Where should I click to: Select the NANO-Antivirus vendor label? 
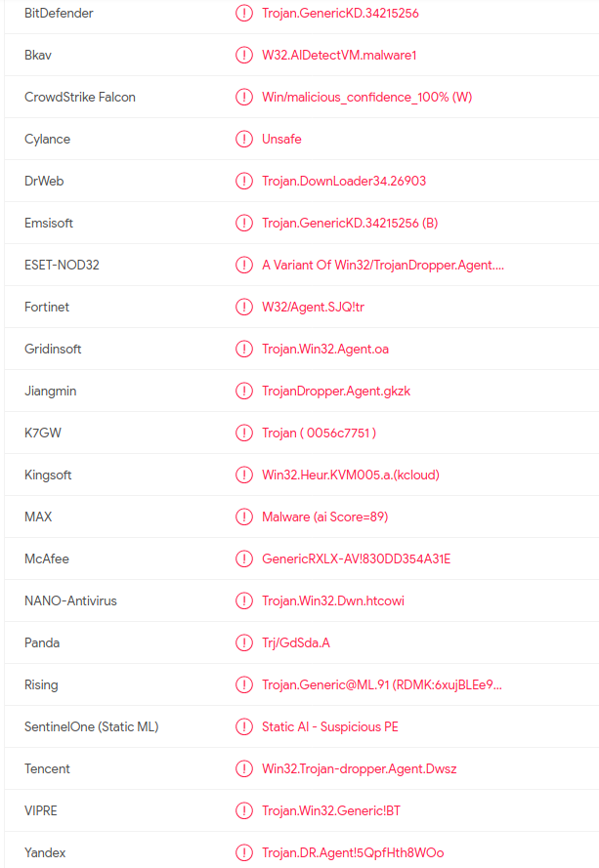point(70,601)
